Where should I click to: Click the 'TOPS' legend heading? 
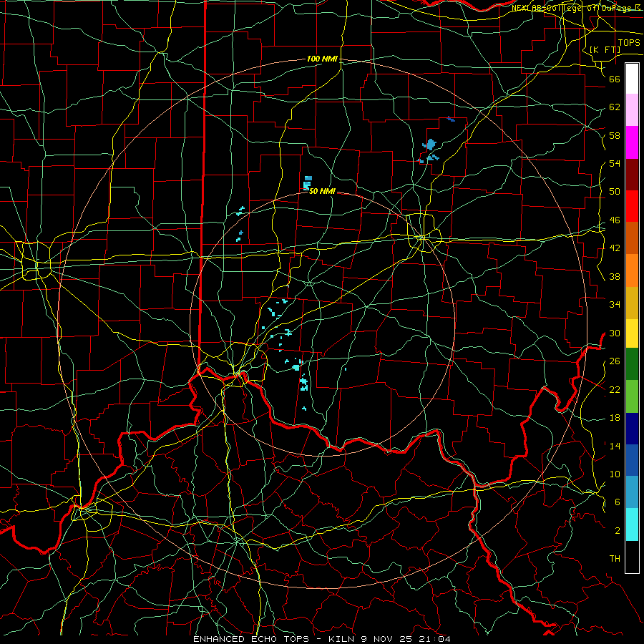click(x=629, y=43)
